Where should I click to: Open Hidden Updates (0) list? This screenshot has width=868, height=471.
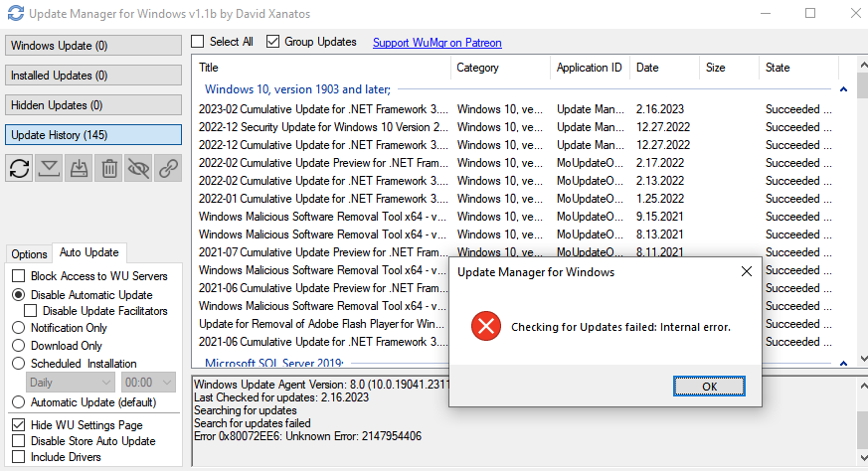93,105
